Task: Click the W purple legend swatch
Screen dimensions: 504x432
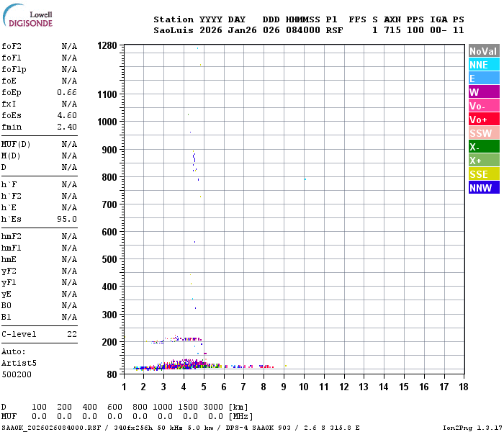Action: 484,92
